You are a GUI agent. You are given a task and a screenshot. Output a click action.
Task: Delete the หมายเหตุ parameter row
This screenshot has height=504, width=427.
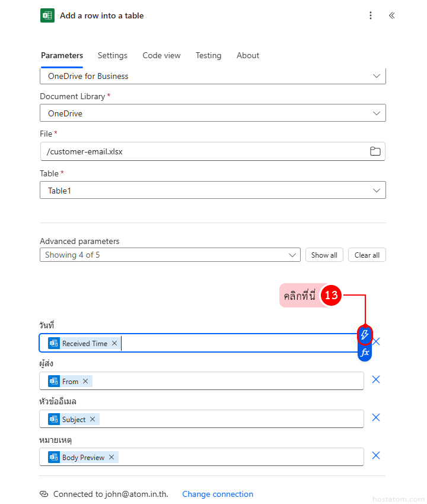tap(376, 455)
